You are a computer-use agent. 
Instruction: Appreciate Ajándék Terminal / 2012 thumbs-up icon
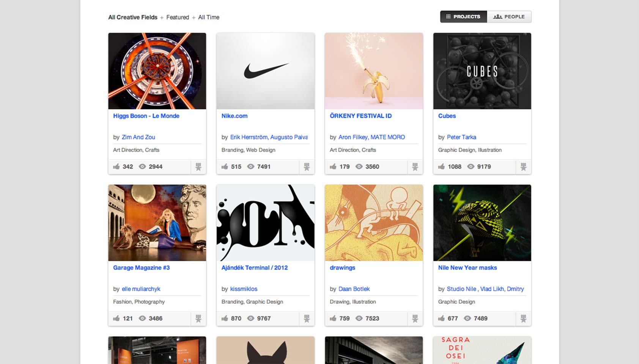225,318
